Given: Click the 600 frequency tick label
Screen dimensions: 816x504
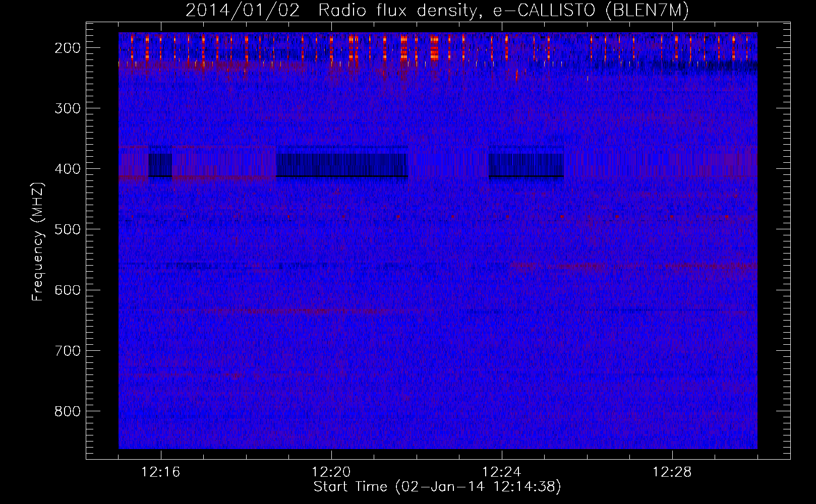Looking at the screenshot, I should (68, 290).
